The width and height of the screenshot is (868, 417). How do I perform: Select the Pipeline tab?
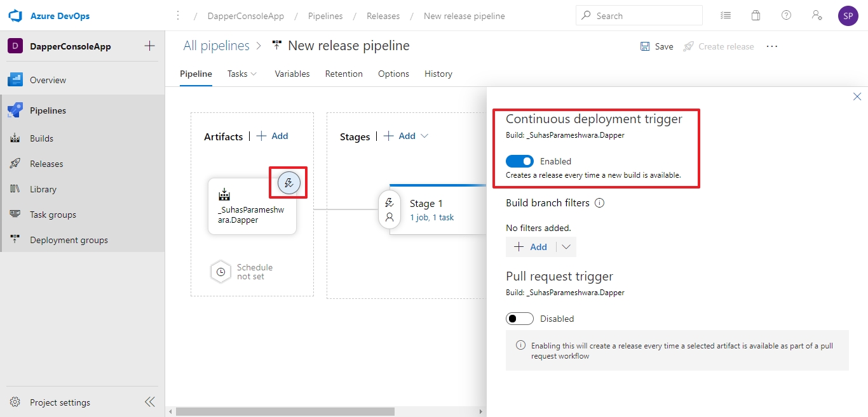coord(196,74)
